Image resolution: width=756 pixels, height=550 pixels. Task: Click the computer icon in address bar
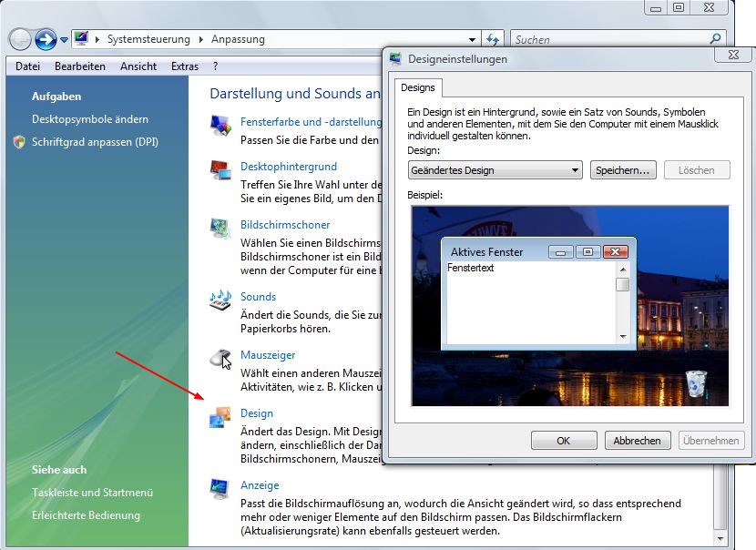81,38
